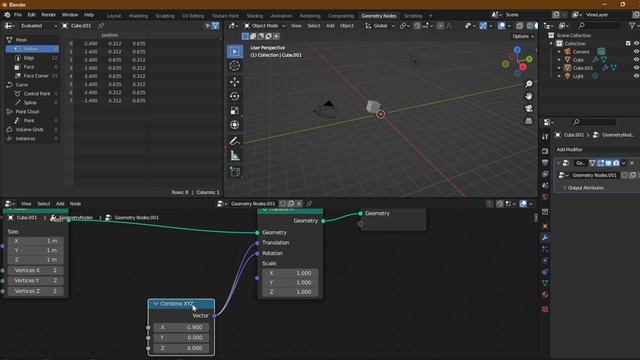640x360 pixels.
Task: Toggle modifier show in render camera button
Action: click(x=616, y=163)
